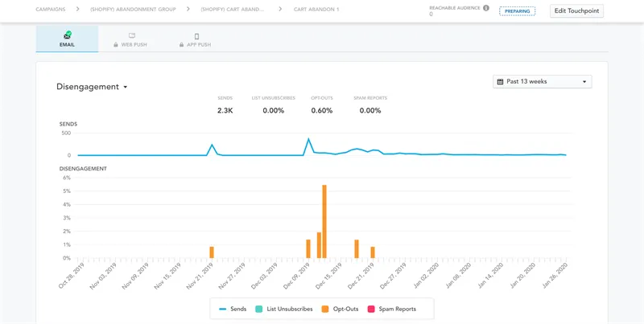Click the Cart Abandon 1 breadcrumb

point(316,9)
